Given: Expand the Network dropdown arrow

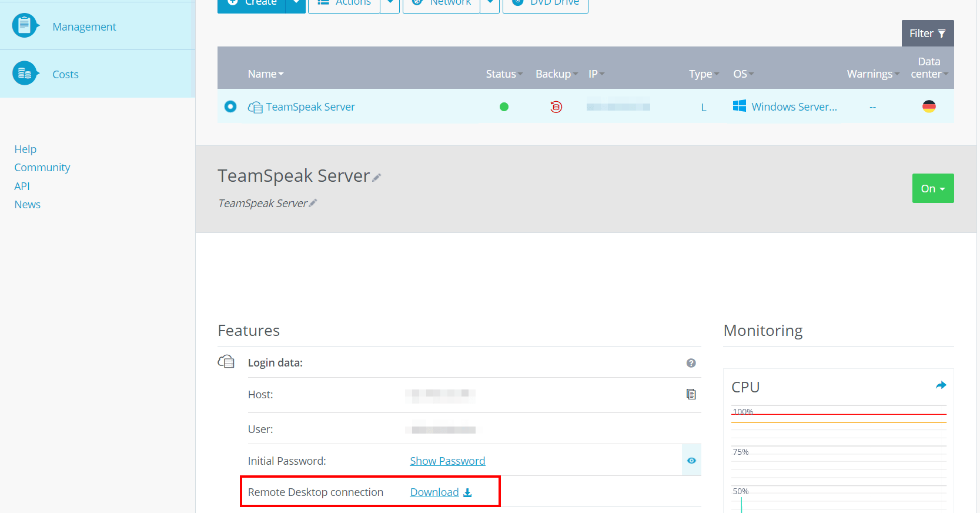Looking at the screenshot, I should [x=490, y=4].
